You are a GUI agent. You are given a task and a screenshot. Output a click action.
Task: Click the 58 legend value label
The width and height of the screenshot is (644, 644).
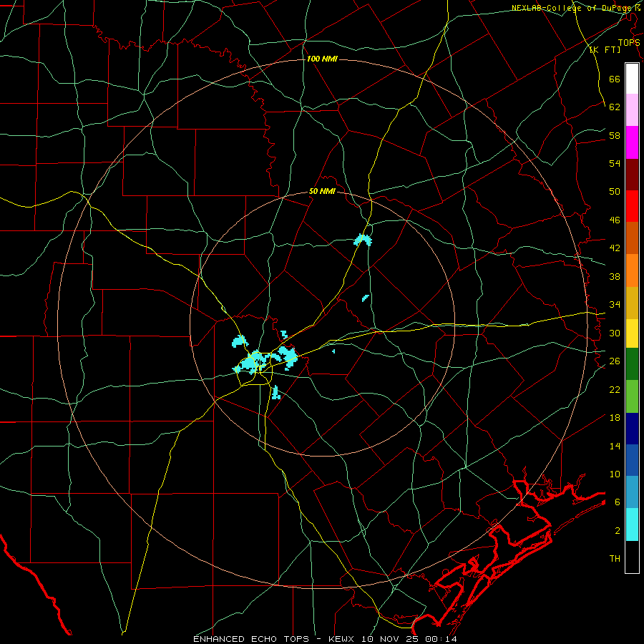615,135
